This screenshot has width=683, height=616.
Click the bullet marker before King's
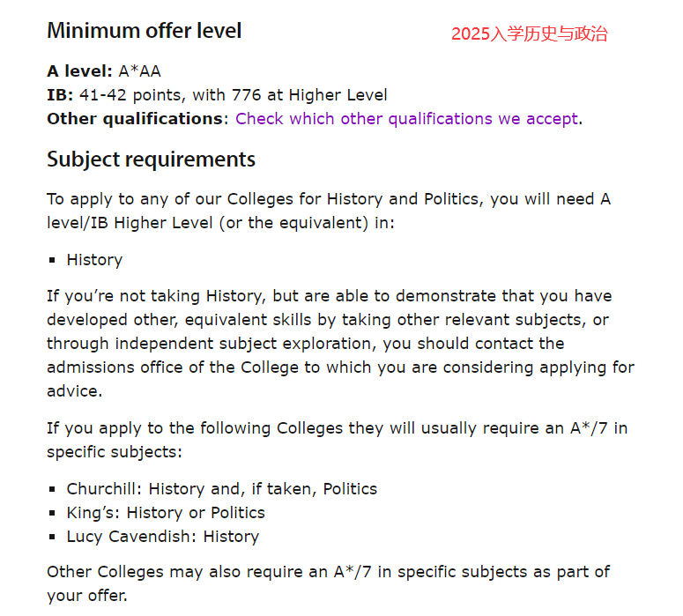click(52, 513)
